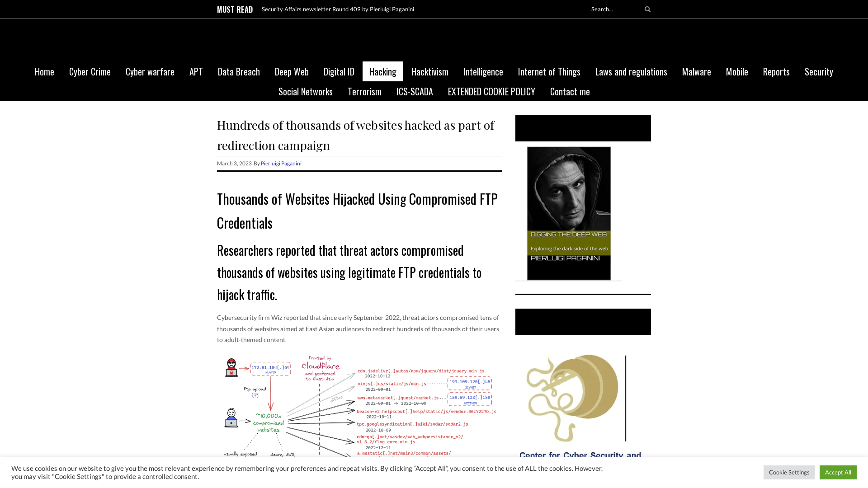Click the Internet of Things icon
The image size is (868, 488).
[x=548, y=71]
